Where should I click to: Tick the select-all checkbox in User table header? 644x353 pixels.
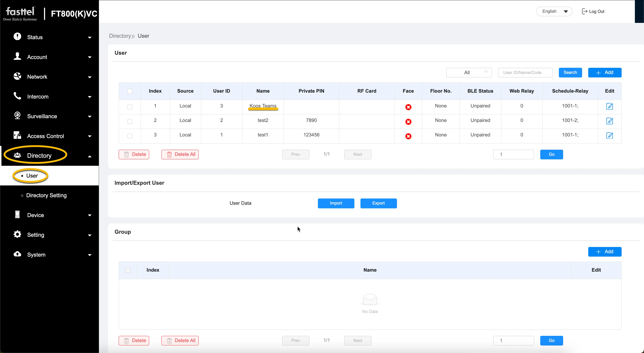pos(130,91)
